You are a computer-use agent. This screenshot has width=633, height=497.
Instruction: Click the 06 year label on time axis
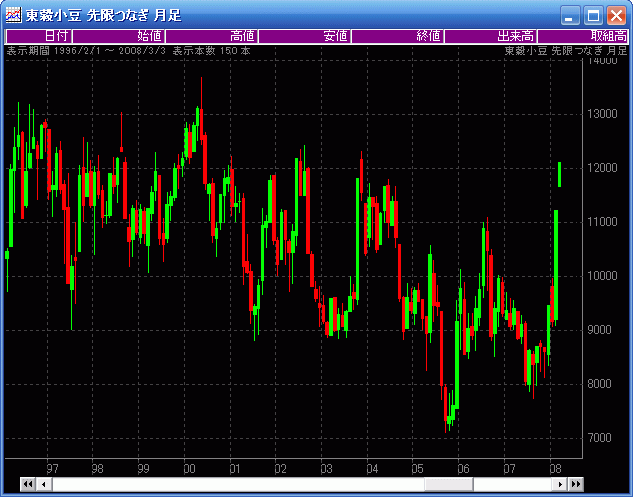tap(463, 469)
